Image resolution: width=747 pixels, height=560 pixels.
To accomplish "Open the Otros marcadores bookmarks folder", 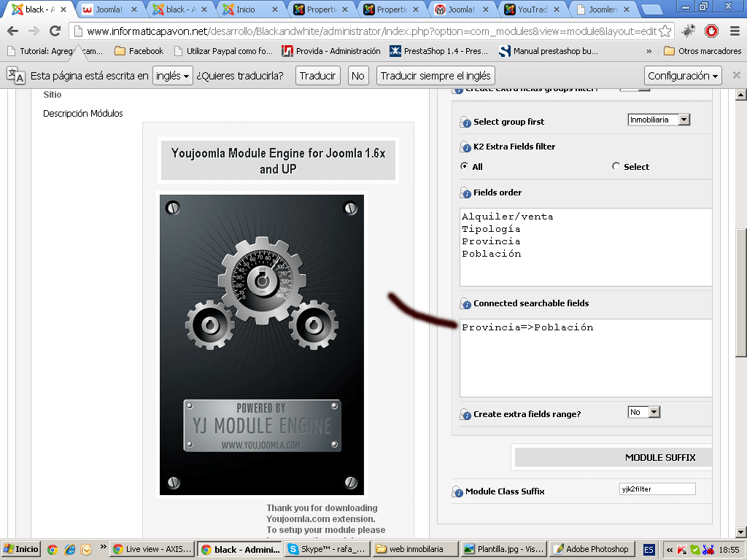I will click(703, 51).
